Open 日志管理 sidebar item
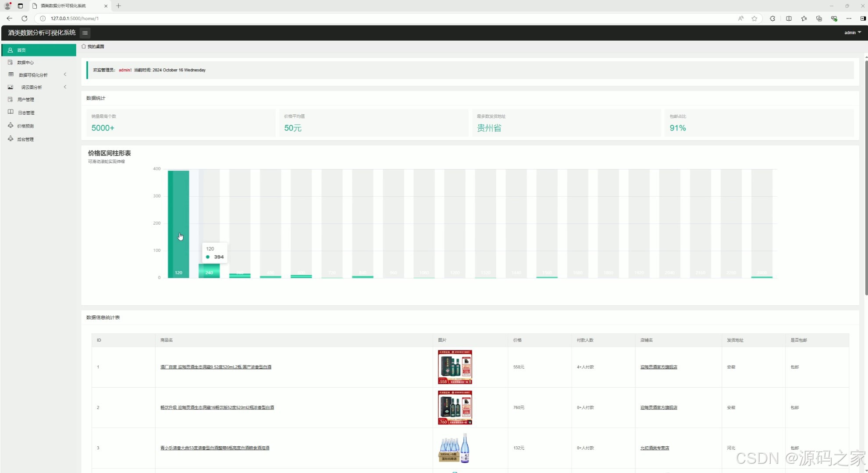Viewport: 868px width, 473px height. pyautogui.click(x=26, y=113)
